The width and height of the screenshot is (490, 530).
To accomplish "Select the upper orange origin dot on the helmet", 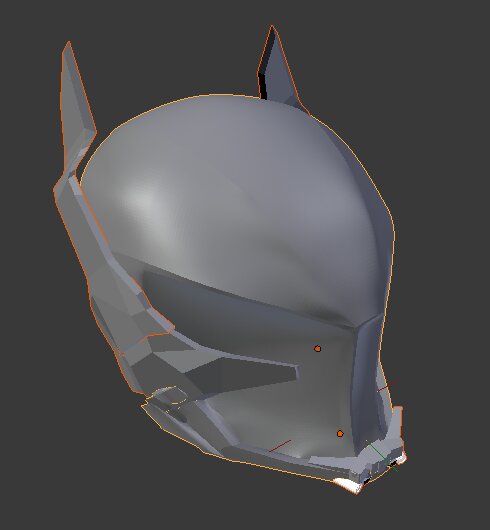I will [317, 348].
